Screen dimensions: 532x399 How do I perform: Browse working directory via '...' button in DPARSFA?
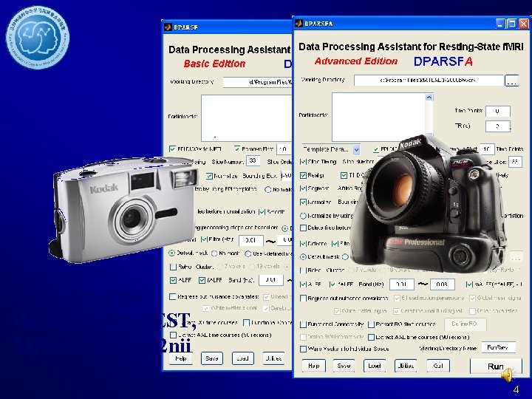[511, 81]
